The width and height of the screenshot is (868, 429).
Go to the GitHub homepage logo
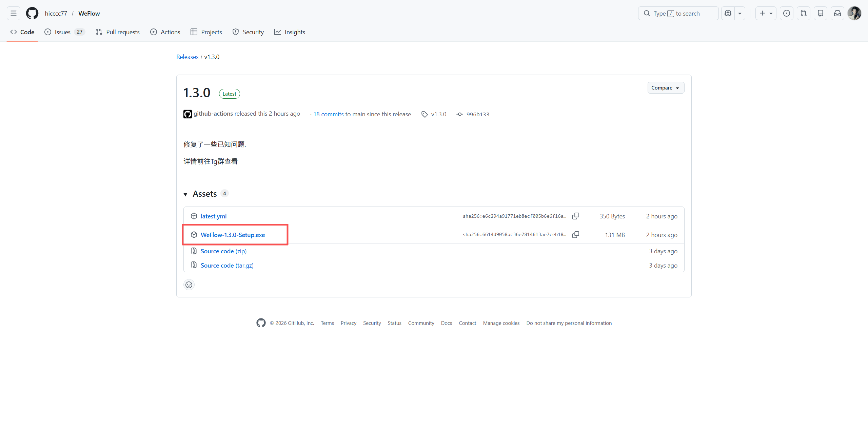point(32,13)
